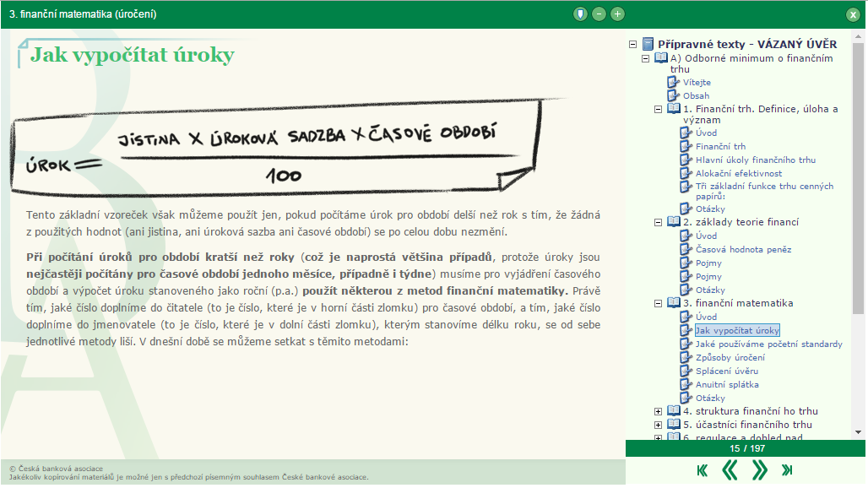The image size is (868, 488).
Task: Go to the previous page
Action: [730, 470]
